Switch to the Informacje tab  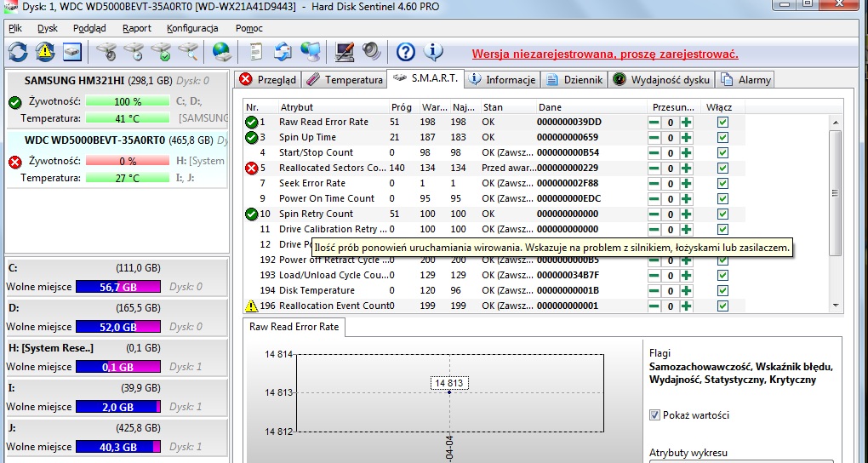pos(502,80)
